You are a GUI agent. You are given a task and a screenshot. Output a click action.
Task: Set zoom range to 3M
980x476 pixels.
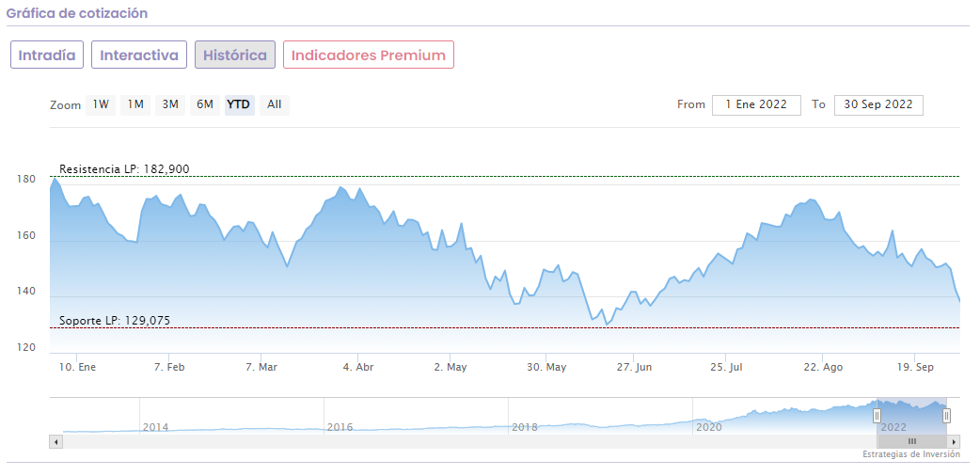170,104
